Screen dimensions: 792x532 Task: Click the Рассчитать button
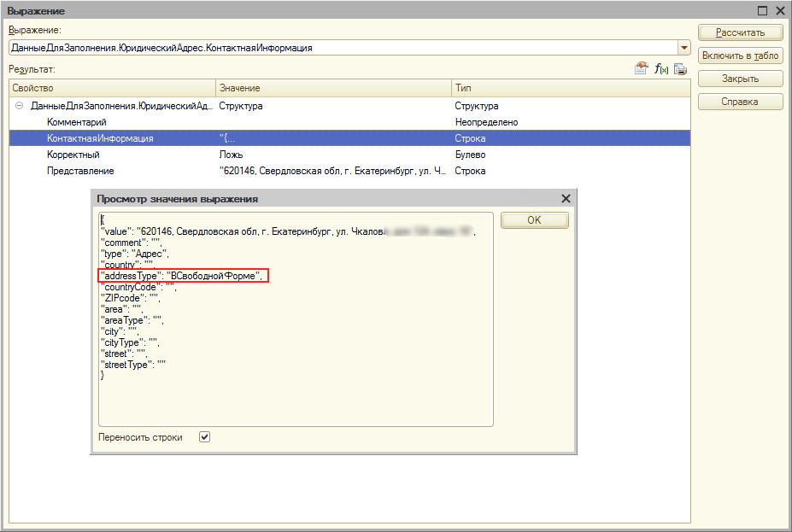[740, 32]
